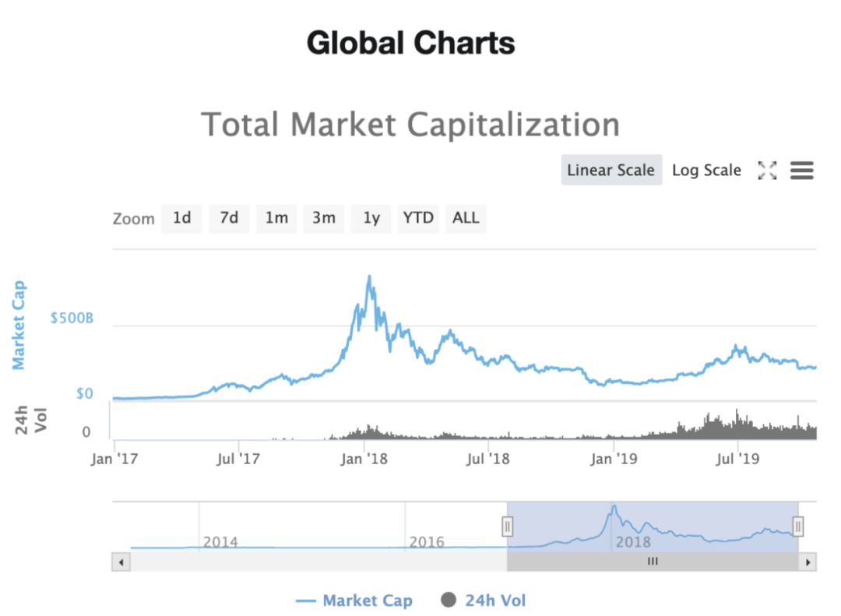841x616 pixels.
Task: Switch chart to Log Scale
Action: pos(706,170)
